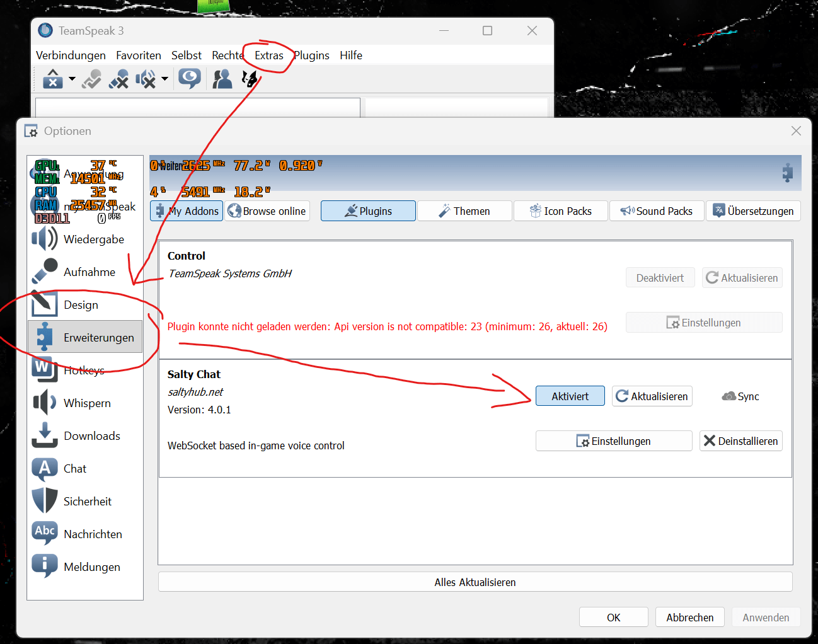Switch to the Themen tab
The width and height of the screenshot is (818, 644).
pos(464,211)
